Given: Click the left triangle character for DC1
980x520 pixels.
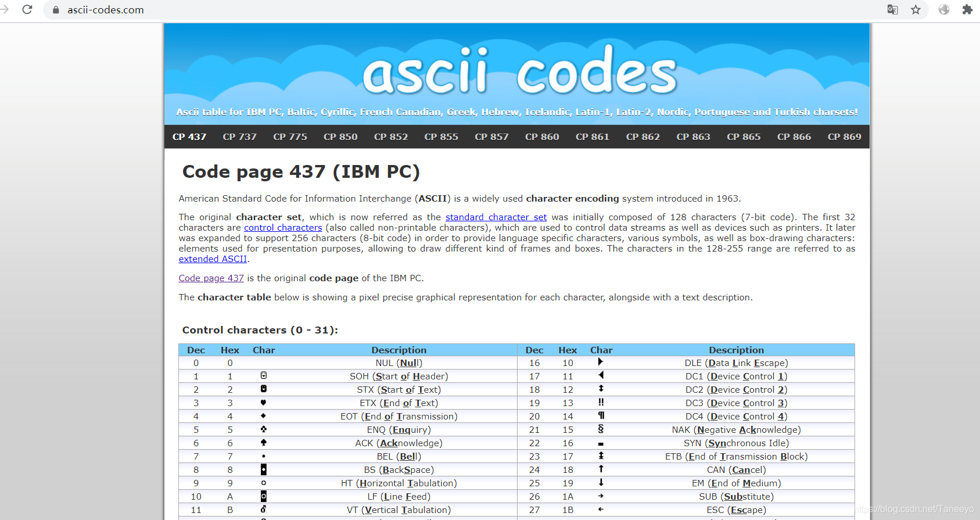Looking at the screenshot, I should pos(601,375).
